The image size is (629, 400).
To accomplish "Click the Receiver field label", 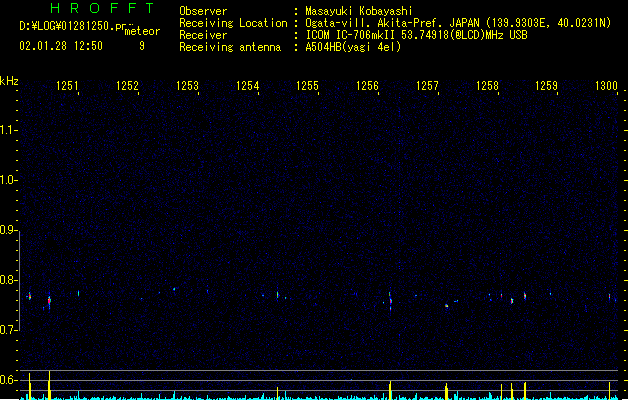I will coord(203,35).
